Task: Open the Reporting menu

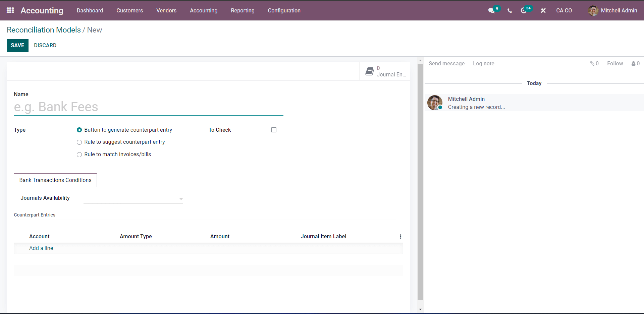Action: coord(243,11)
